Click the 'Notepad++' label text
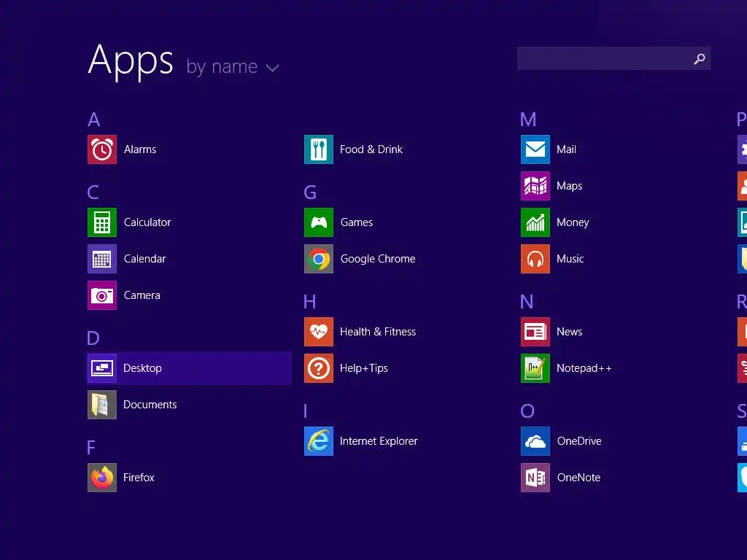Screen dimensions: 747x560 (x=584, y=368)
